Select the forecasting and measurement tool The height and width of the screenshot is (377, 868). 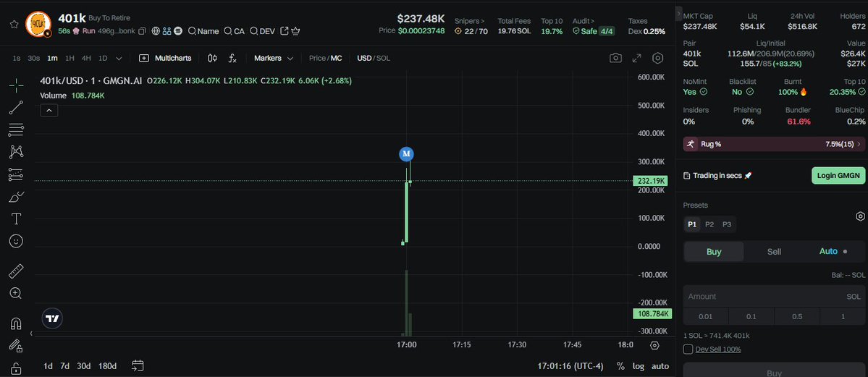click(16, 174)
